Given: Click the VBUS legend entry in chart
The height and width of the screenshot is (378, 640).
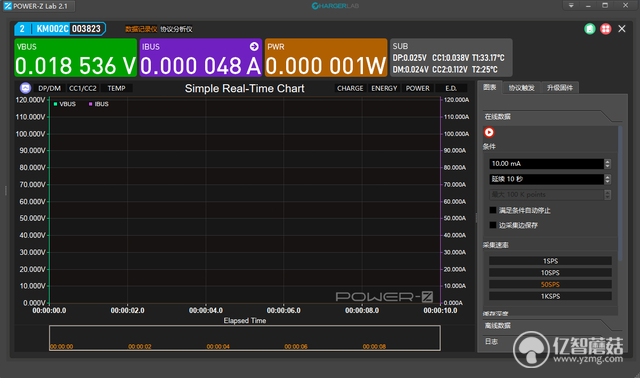Looking at the screenshot, I should click(65, 104).
